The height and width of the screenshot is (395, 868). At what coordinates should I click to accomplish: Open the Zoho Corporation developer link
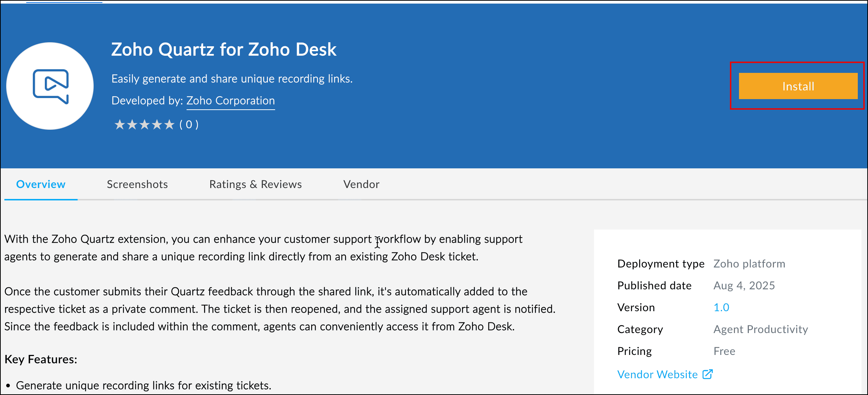pos(230,101)
